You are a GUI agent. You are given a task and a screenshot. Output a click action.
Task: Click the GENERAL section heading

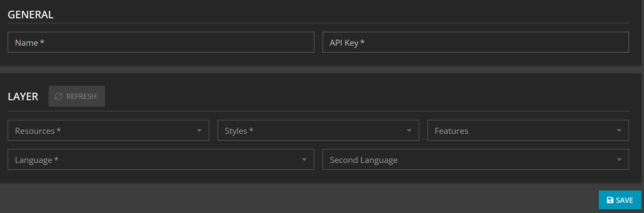click(x=31, y=15)
